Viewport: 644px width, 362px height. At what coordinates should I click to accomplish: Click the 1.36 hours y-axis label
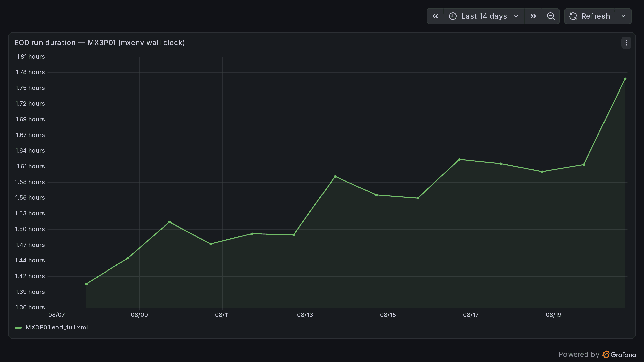(x=30, y=307)
